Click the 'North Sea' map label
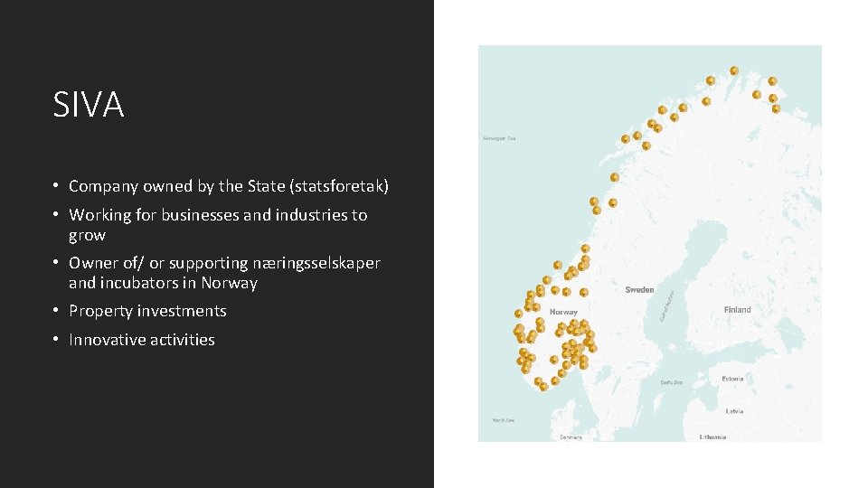The image size is (868, 488). pyautogui.click(x=504, y=420)
